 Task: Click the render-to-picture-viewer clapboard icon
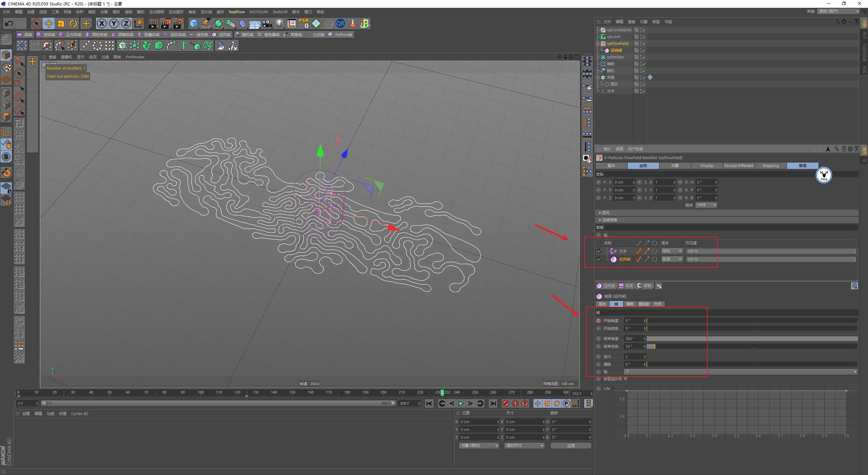[165, 23]
